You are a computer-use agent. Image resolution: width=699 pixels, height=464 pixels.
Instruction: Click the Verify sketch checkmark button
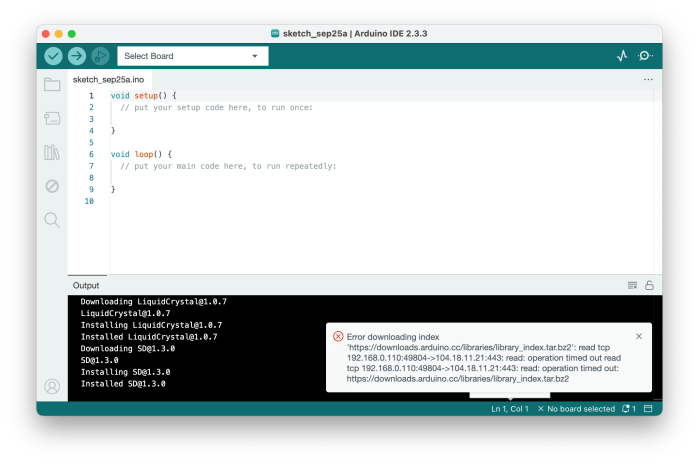pos(53,56)
